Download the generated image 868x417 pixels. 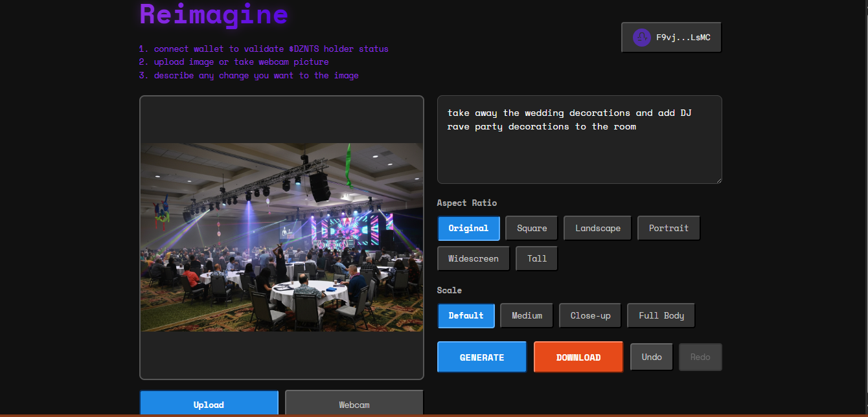pyautogui.click(x=578, y=357)
